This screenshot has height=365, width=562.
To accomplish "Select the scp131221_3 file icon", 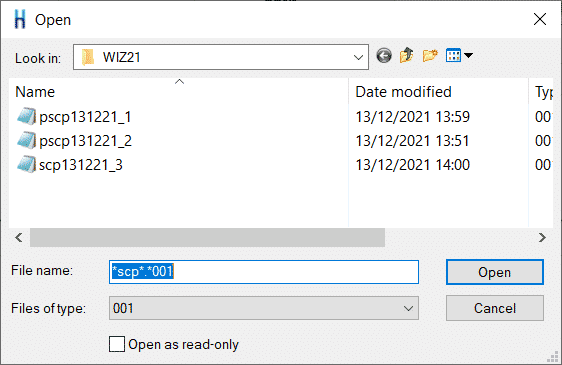I will (27, 165).
